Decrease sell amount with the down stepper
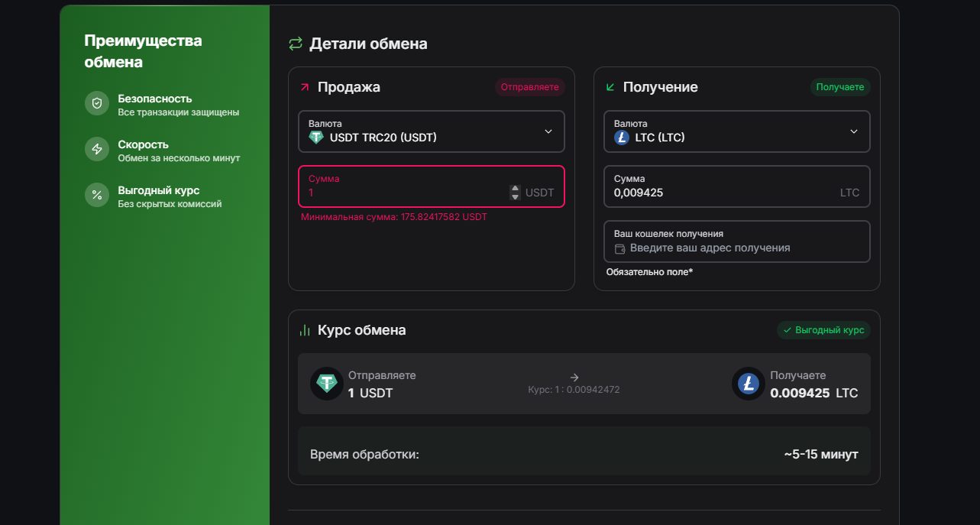This screenshot has width=980, height=525. 515,197
